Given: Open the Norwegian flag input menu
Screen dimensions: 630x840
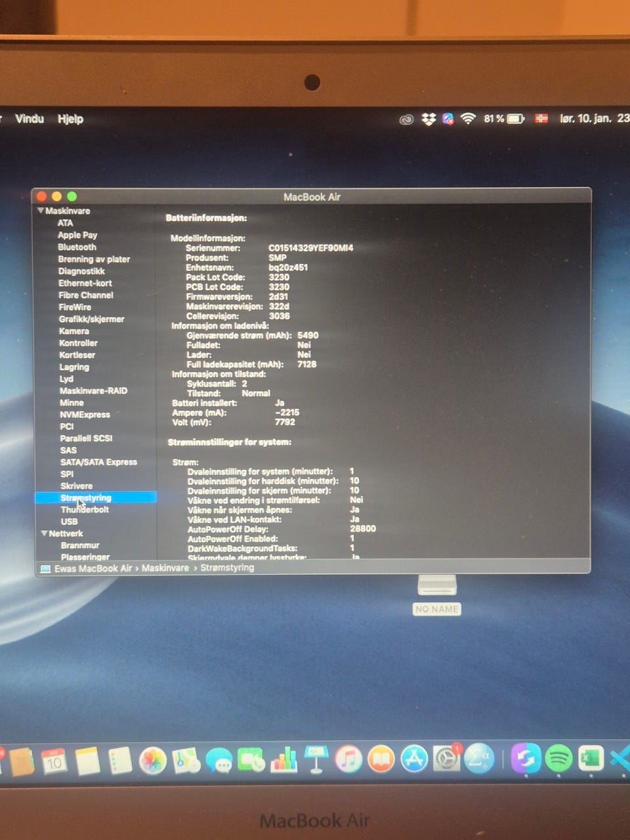Looking at the screenshot, I should pos(541,119).
